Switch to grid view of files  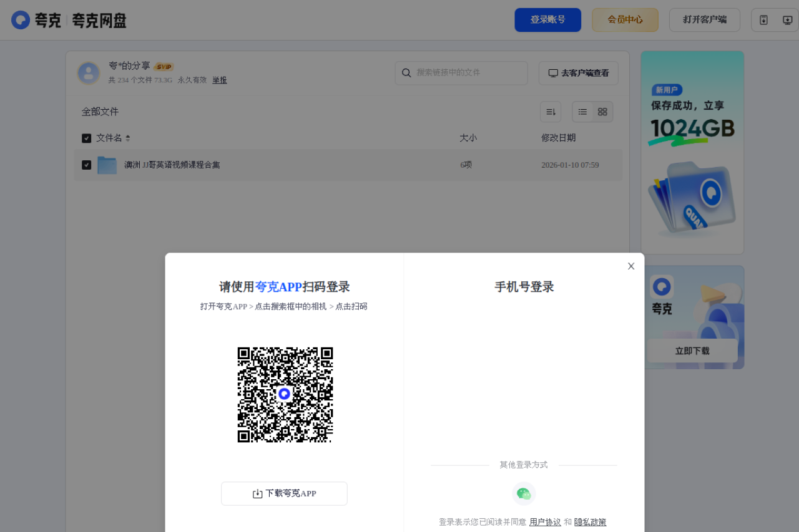[x=602, y=111]
